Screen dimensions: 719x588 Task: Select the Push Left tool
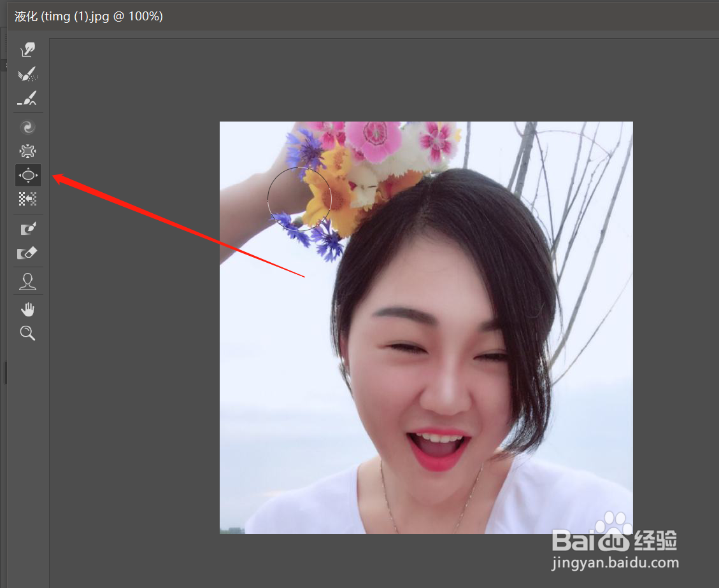coord(28,199)
